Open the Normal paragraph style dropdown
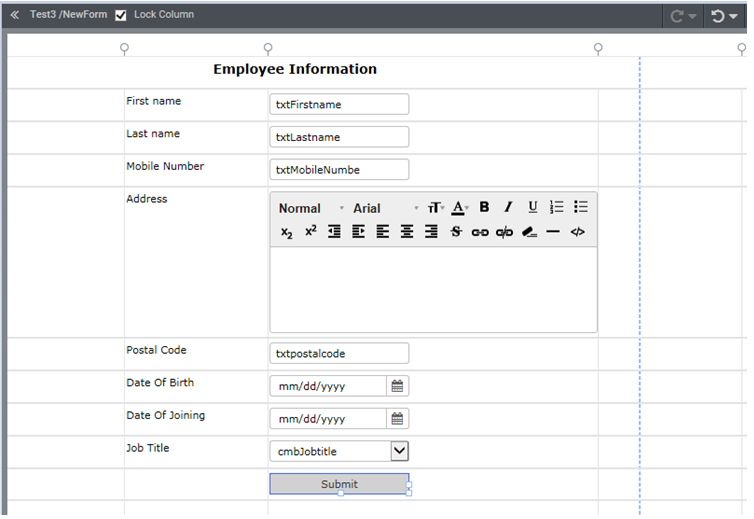 (x=310, y=208)
